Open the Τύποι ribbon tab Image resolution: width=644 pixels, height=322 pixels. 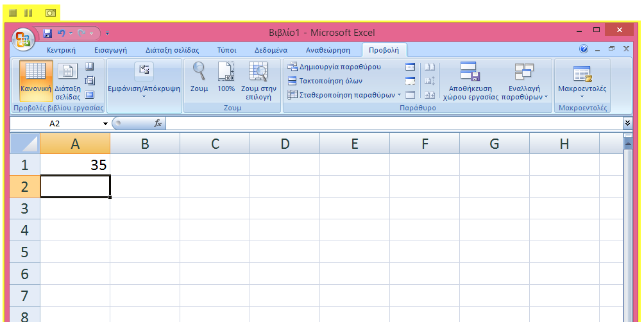226,51
